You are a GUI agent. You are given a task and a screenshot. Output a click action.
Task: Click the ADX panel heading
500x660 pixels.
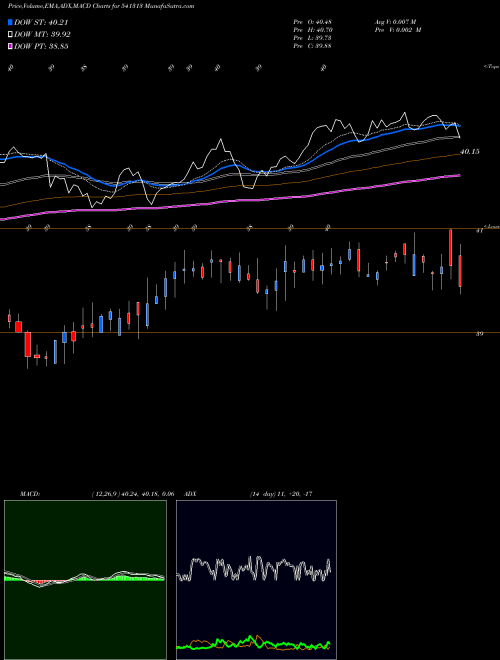click(191, 494)
